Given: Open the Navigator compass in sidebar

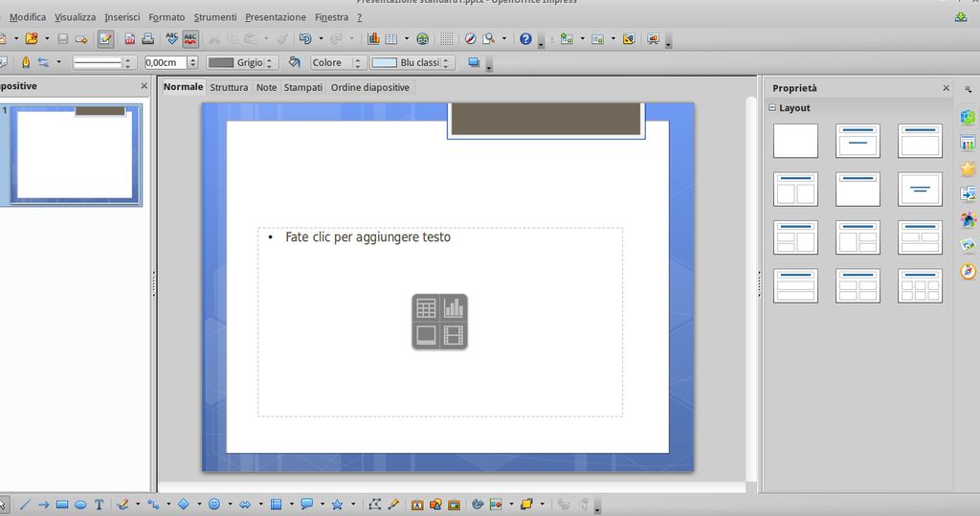Looking at the screenshot, I should tap(968, 272).
